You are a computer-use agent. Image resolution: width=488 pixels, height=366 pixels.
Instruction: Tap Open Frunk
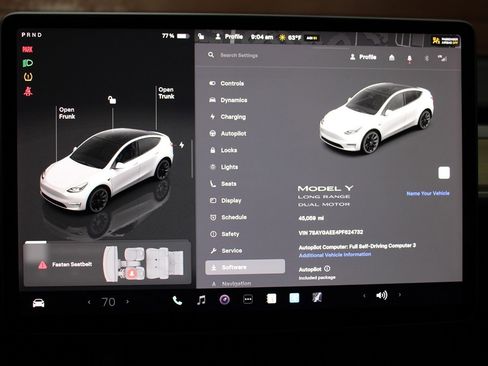pos(67,113)
